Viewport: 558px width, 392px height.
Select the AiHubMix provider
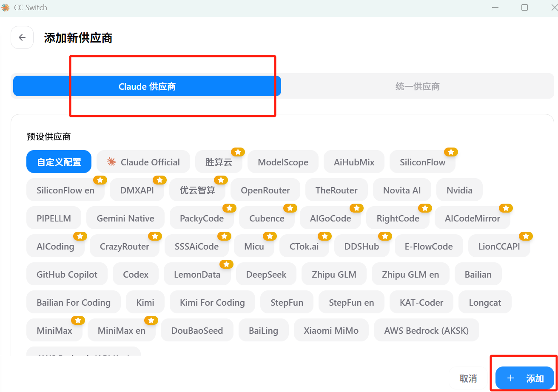354,162
